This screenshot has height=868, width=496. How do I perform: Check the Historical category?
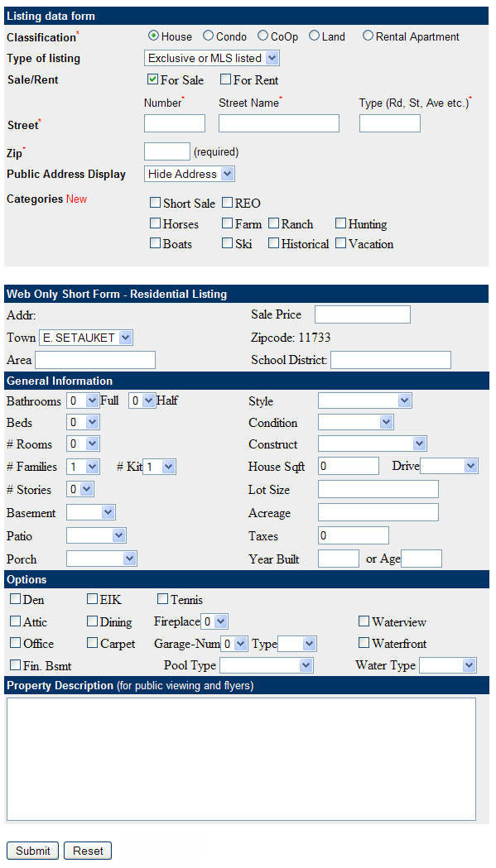[x=273, y=243]
